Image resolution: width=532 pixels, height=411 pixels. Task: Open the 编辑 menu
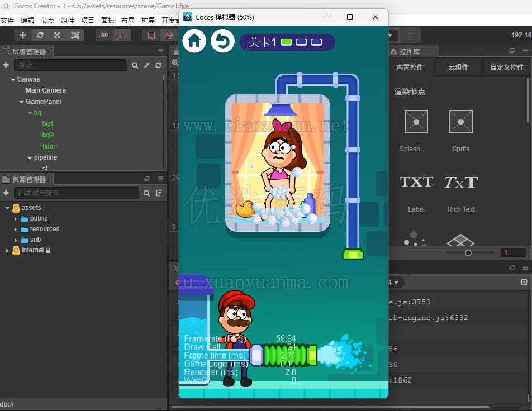tap(27, 20)
